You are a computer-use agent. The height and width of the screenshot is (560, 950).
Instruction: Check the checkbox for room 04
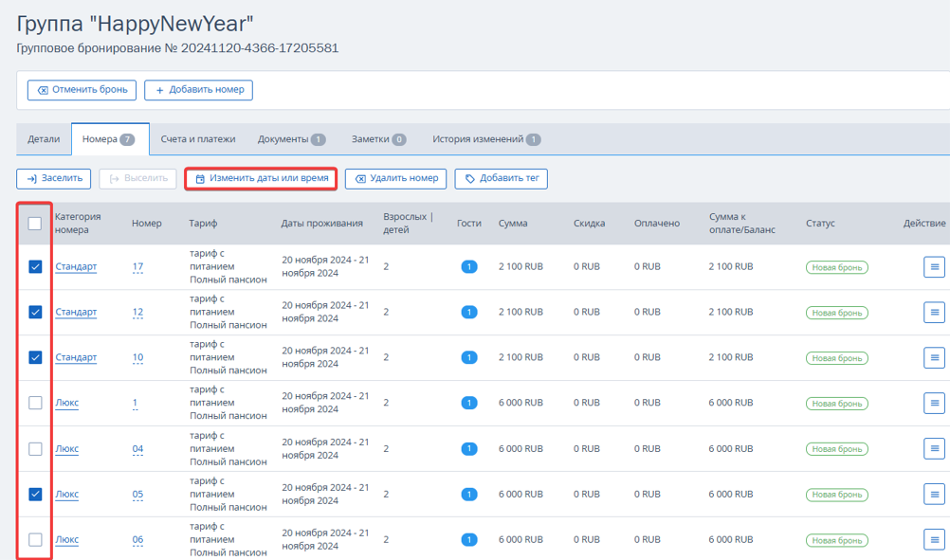pos(35,448)
